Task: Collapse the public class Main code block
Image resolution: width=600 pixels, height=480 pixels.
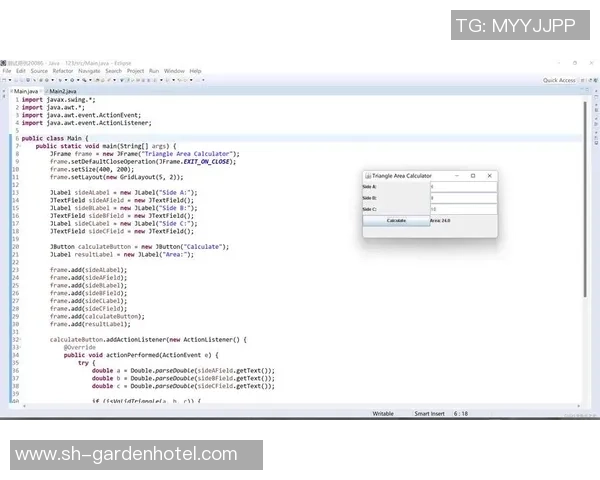Action: [x=17, y=138]
